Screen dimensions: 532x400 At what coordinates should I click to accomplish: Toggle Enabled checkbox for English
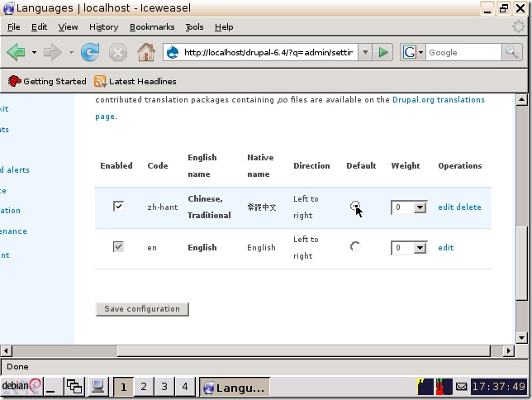pyautogui.click(x=118, y=246)
